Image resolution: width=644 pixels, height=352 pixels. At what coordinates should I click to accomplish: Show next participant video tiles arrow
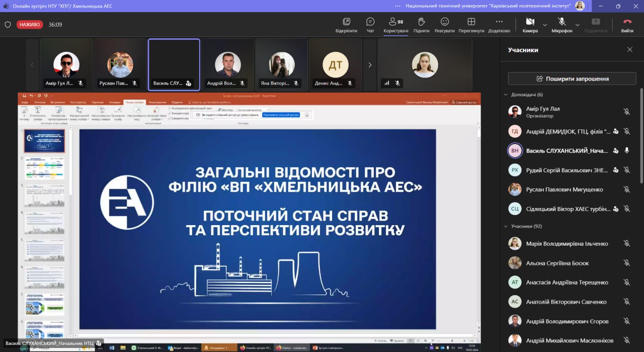tap(370, 65)
